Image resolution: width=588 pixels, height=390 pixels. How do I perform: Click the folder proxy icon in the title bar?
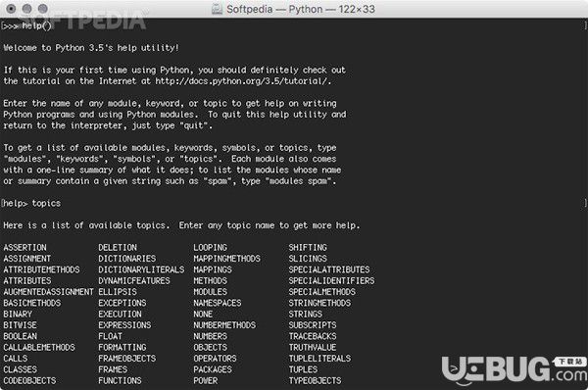point(217,9)
